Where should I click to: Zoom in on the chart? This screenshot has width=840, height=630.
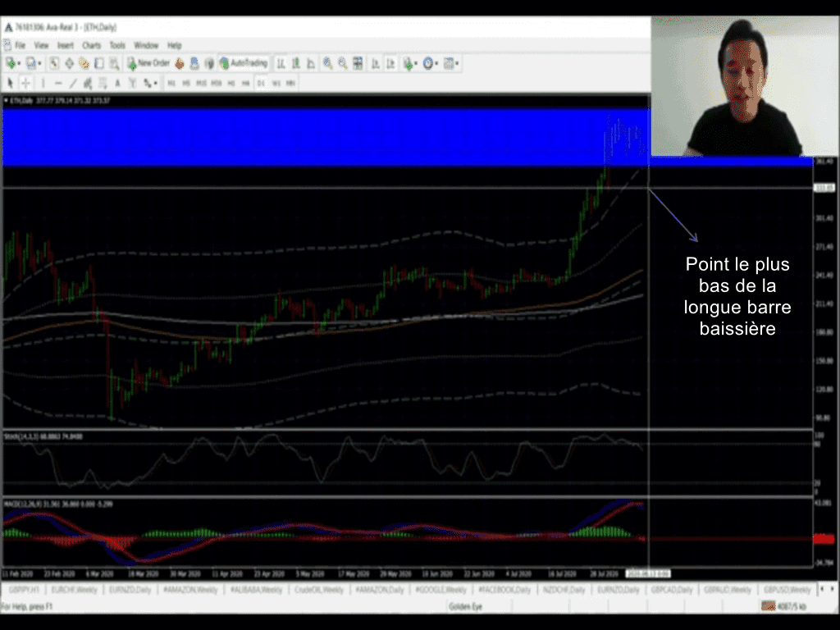point(328,63)
